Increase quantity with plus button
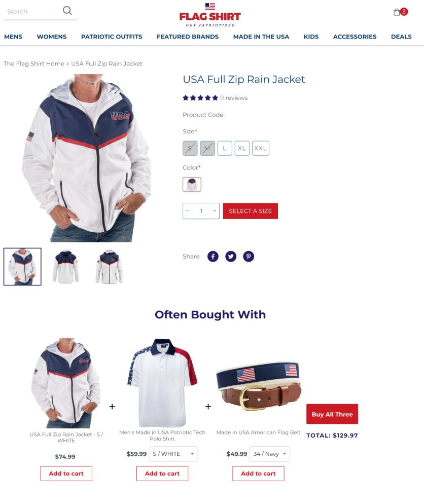This screenshot has width=424, height=504. [x=215, y=211]
